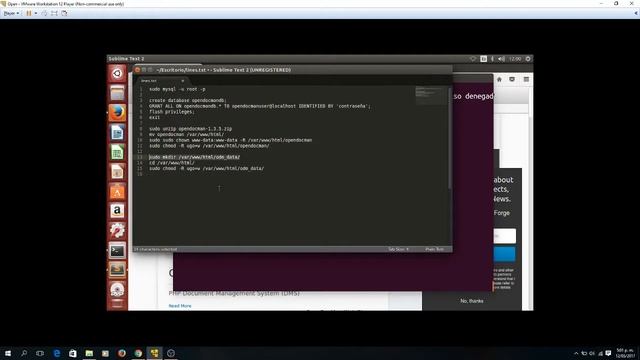640x360 pixels.
Task: Click the 'sudo sudo chown www-data' line
Action: click(230, 140)
